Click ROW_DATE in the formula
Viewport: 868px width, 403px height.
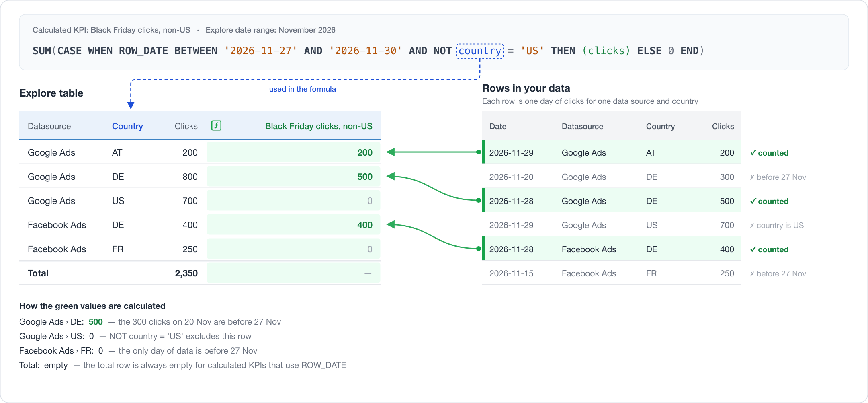(x=143, y=51)
